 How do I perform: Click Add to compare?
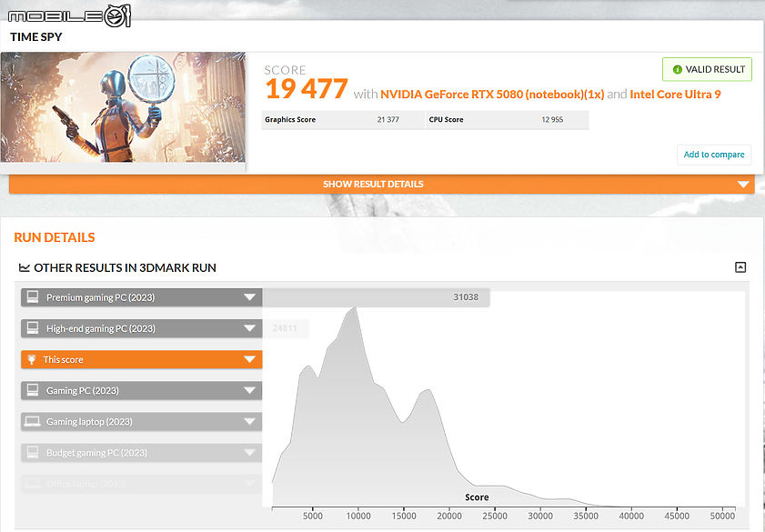pos(714,155)
